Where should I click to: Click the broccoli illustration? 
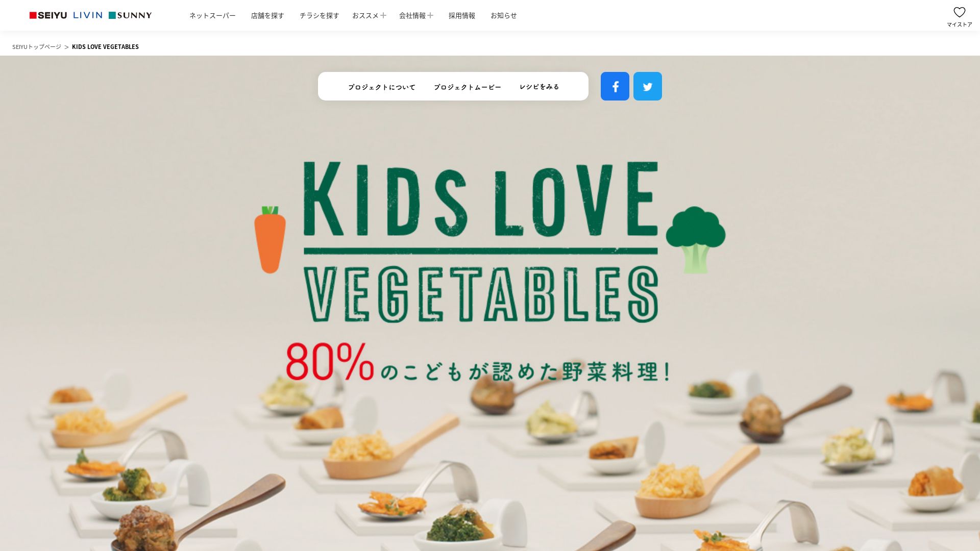[696, 239]
